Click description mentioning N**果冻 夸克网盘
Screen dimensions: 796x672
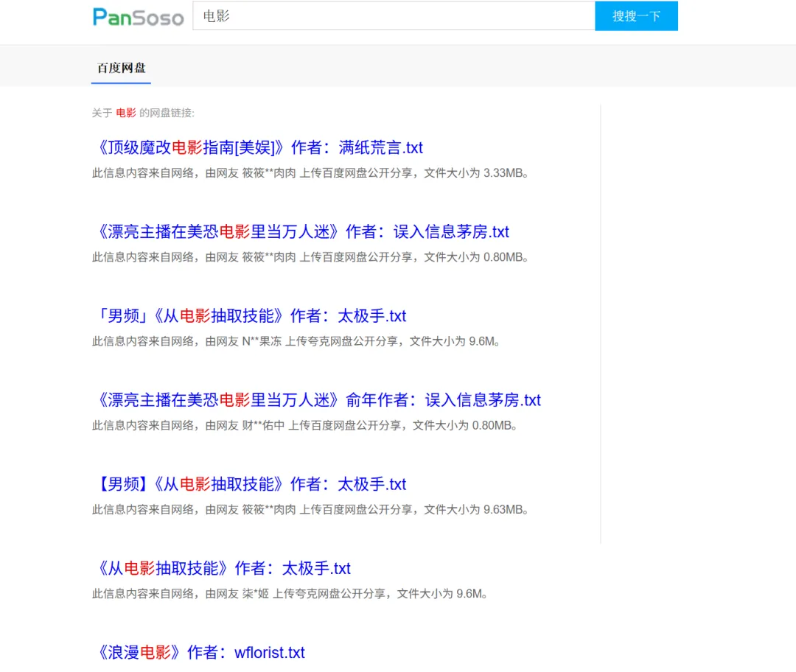point(296,342)
